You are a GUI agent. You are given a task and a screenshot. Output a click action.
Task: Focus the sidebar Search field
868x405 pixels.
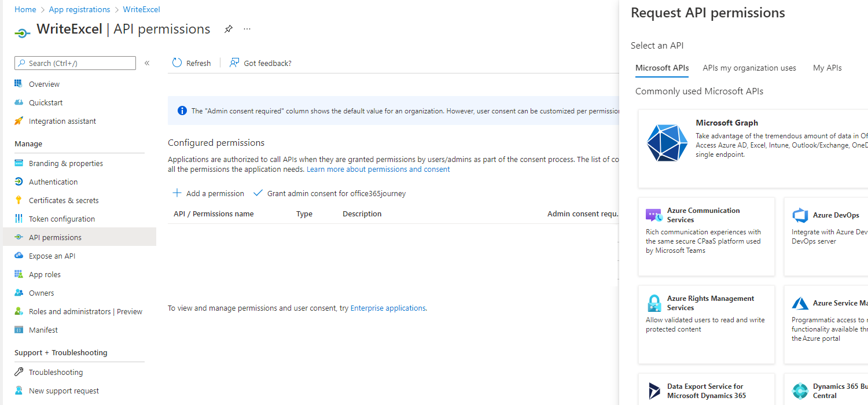tap(75, 63)
